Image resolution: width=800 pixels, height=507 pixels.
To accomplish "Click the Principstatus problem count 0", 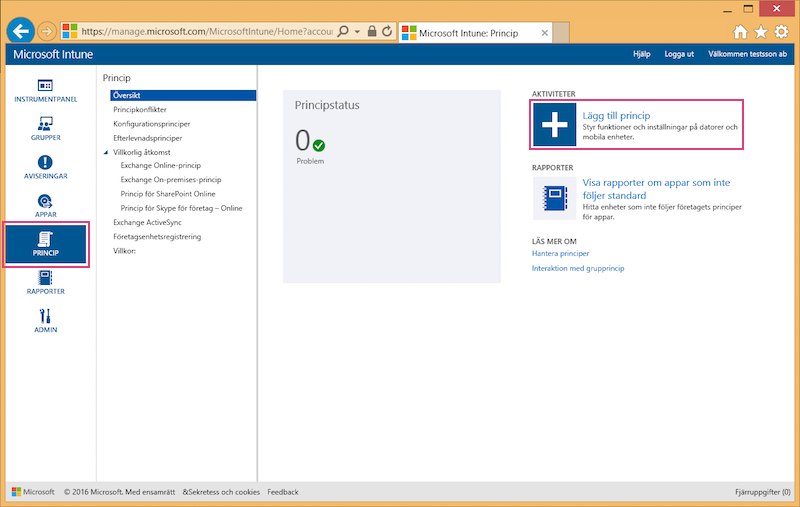I will click(x=303, y=141).
